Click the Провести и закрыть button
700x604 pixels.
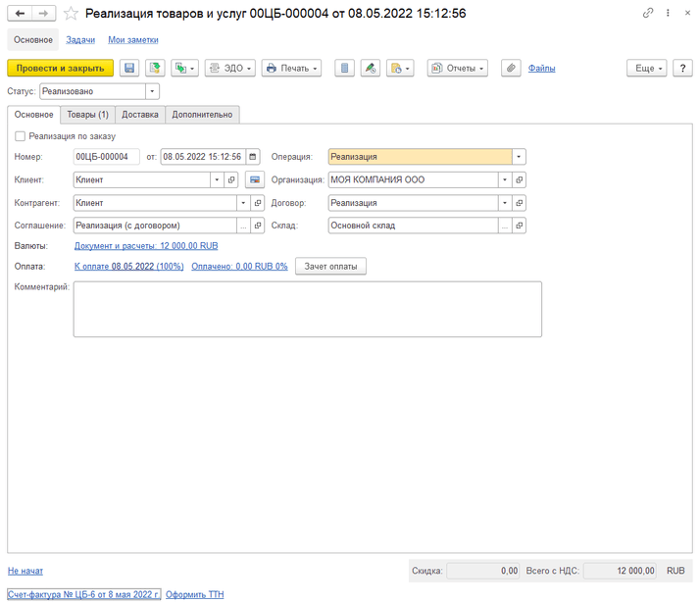(60, 68)
